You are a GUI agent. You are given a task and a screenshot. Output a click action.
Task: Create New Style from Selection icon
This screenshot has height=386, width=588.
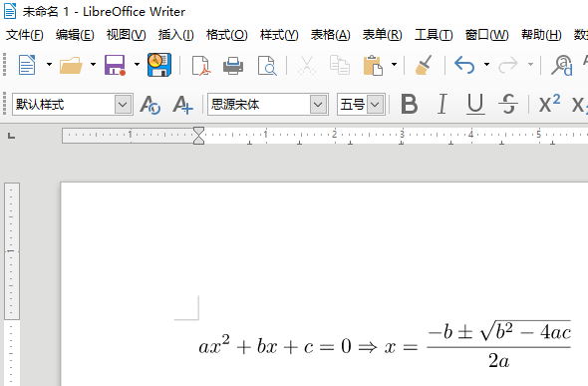click(182, 105)
